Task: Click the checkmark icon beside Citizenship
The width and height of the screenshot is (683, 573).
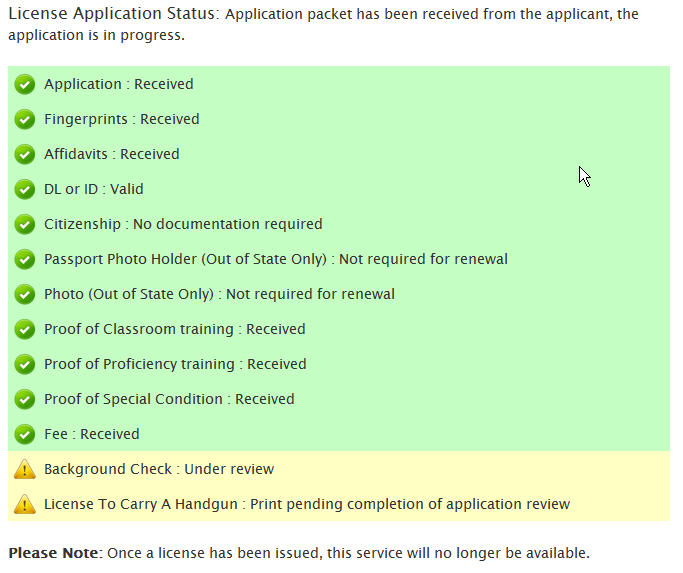Action: coord(25,225)
